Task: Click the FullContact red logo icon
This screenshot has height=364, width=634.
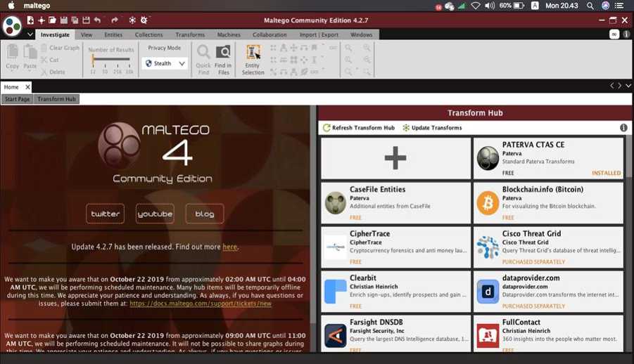Action: (x=488, y=335)
